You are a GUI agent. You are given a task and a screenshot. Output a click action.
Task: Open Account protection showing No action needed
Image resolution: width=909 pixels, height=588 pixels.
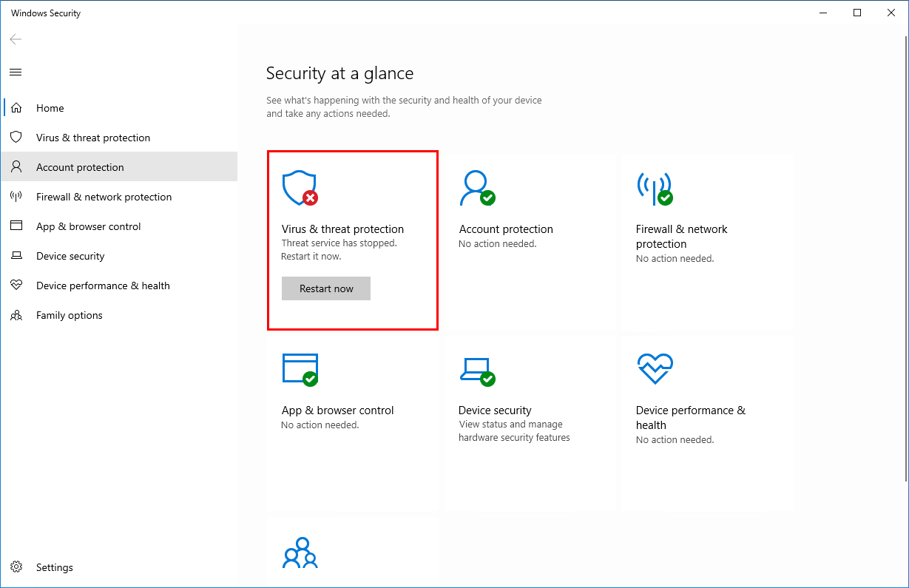tap(506, 229)
